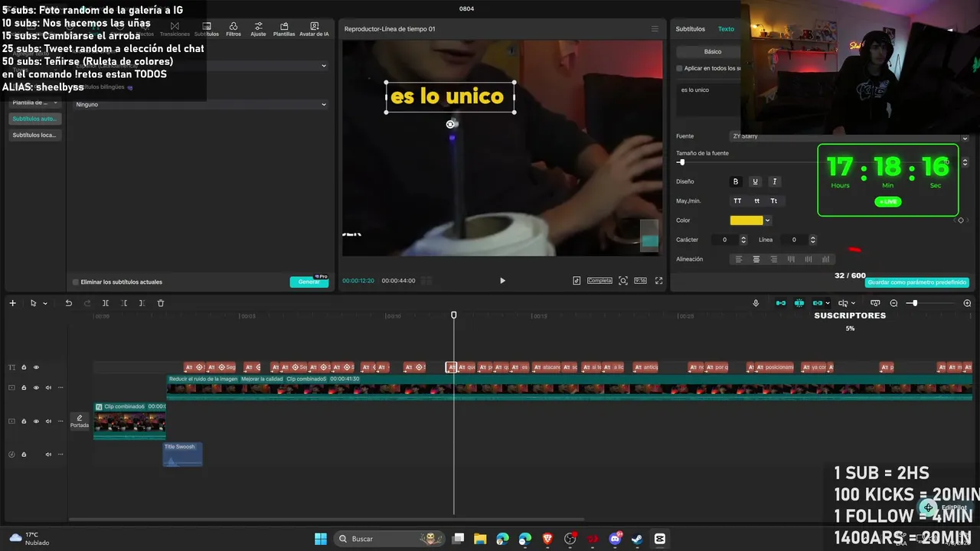The width and height of the screenshot is (980, 551).
Task: Open Steam from the taskbar
Action: (x=637, y=539)
